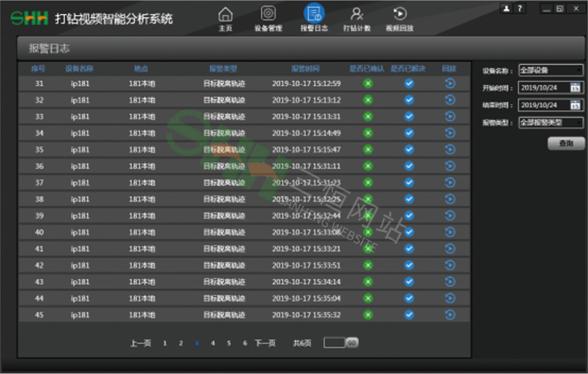This screenshot has height=374, width=588.
Task: Play back video for row 31
Action: pos(449,84)
